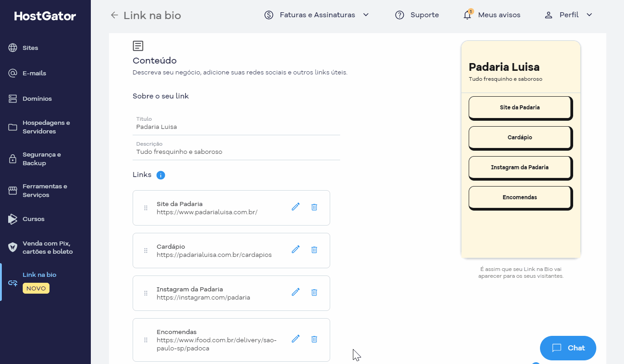
Task: Edit the Cardápio link
Action: 296,250
